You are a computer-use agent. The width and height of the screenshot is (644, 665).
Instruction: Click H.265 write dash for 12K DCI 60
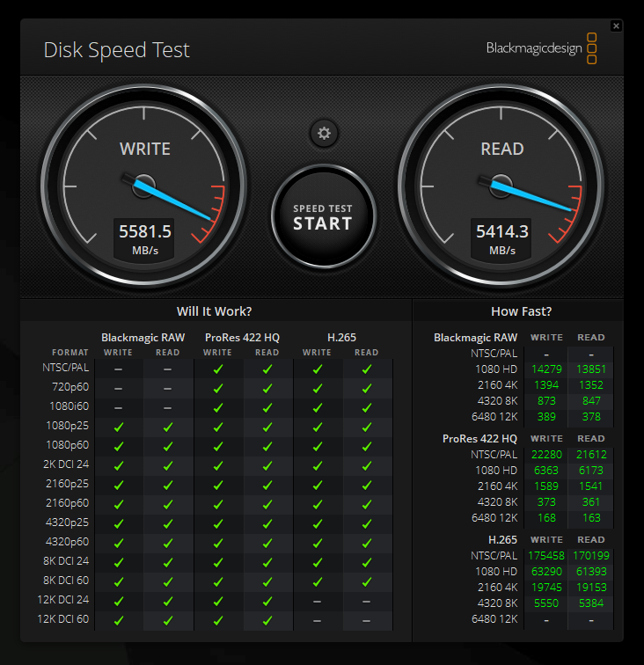317,620
